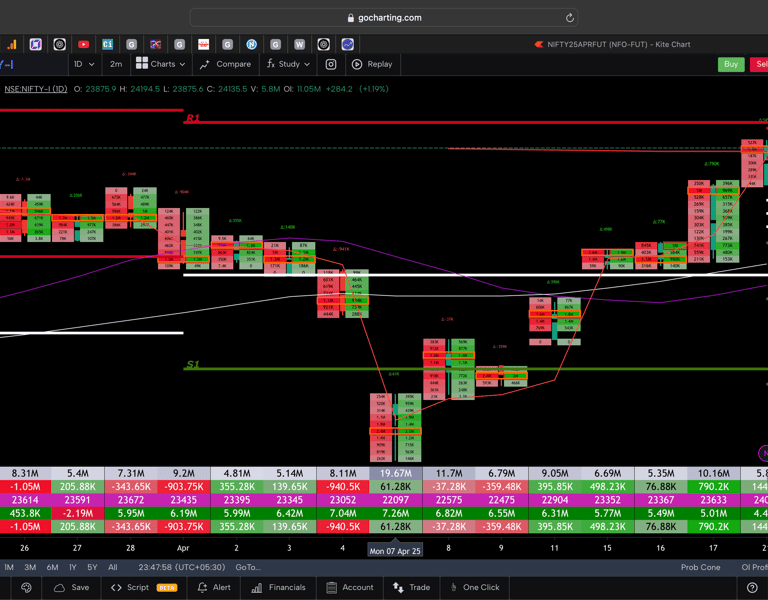This screenshot has height=600, width=768.
Task: Click the 23614 price cell
Action: [25, 500]
